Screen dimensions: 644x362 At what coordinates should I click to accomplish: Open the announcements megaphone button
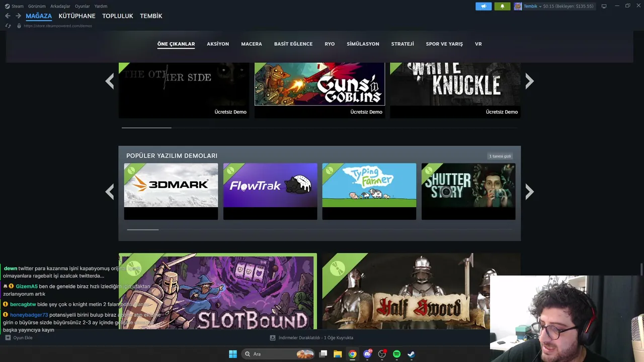point(484,6)
